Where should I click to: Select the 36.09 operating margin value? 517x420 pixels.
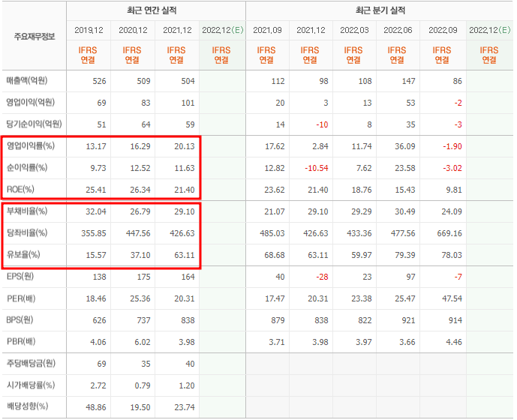405,146
